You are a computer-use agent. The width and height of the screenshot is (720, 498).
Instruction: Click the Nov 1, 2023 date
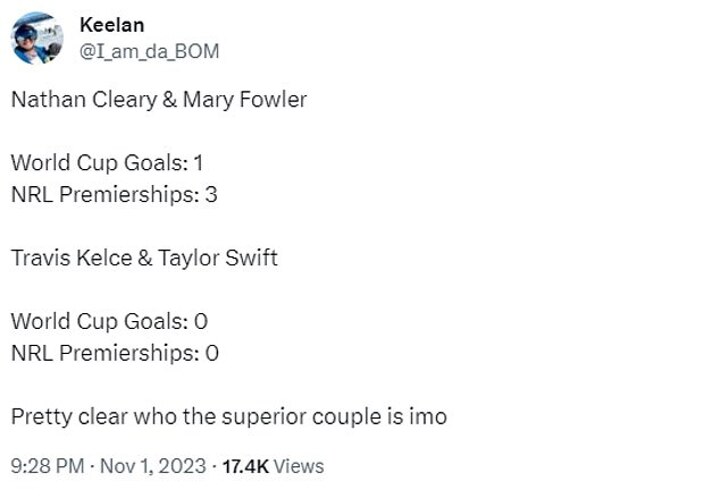tap(152, 466)
